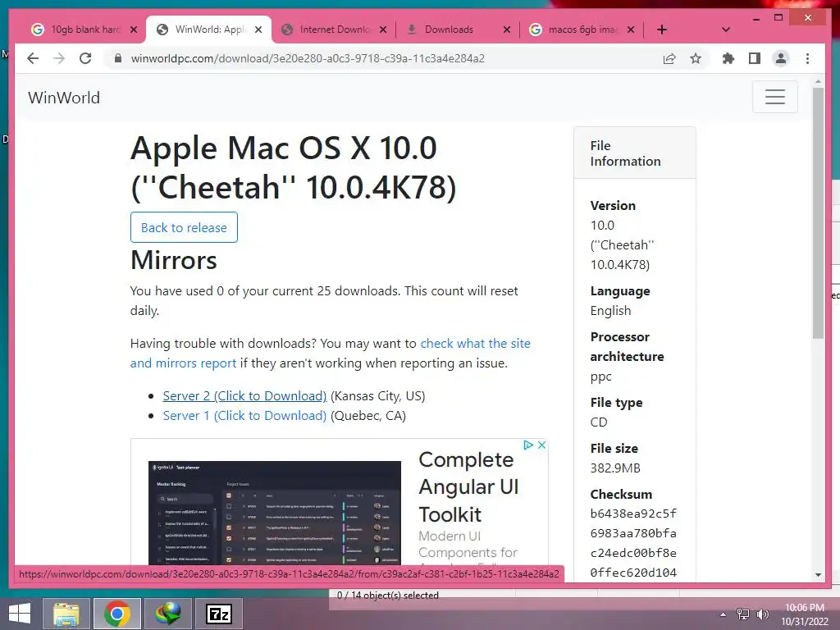Click the padlock site info icon

click(118, 58)
